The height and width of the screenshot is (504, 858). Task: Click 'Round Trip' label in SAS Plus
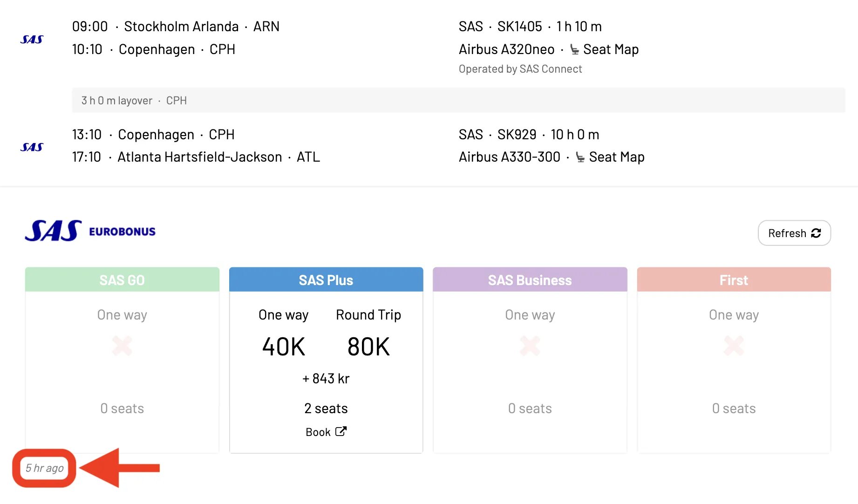click(368, 315)
